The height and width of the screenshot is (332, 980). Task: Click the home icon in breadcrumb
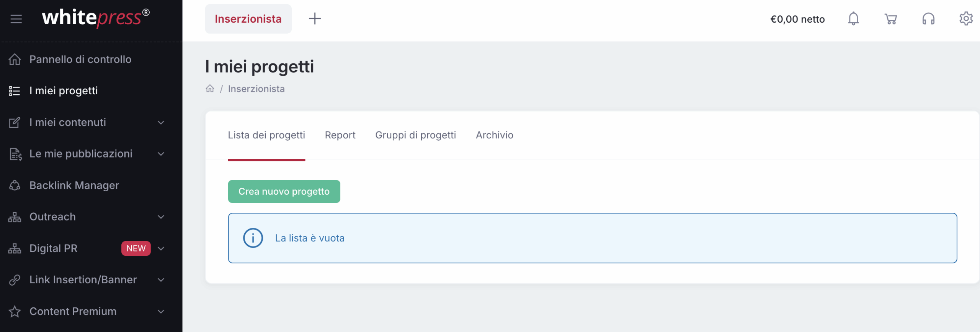tap(210, 89)
